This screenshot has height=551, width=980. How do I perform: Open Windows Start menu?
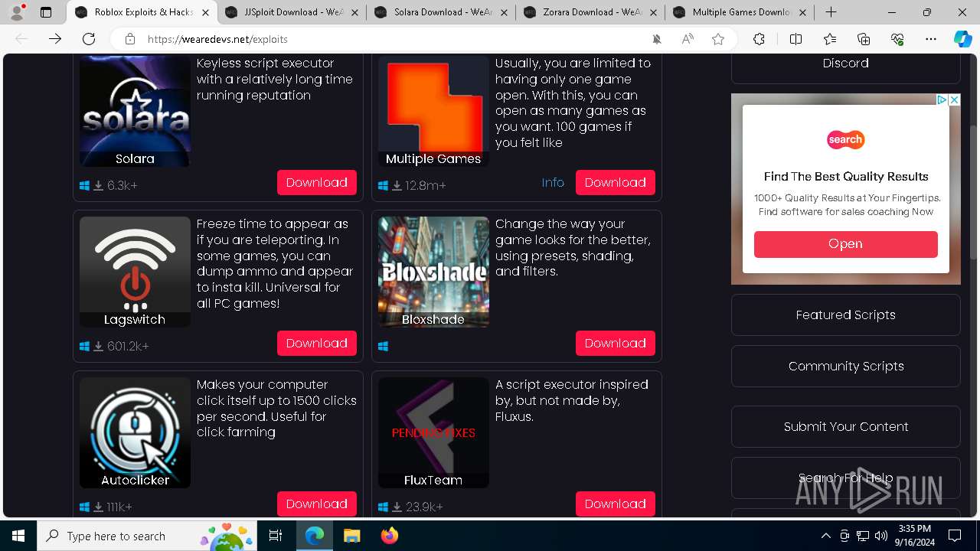click(x=18, y=536)
